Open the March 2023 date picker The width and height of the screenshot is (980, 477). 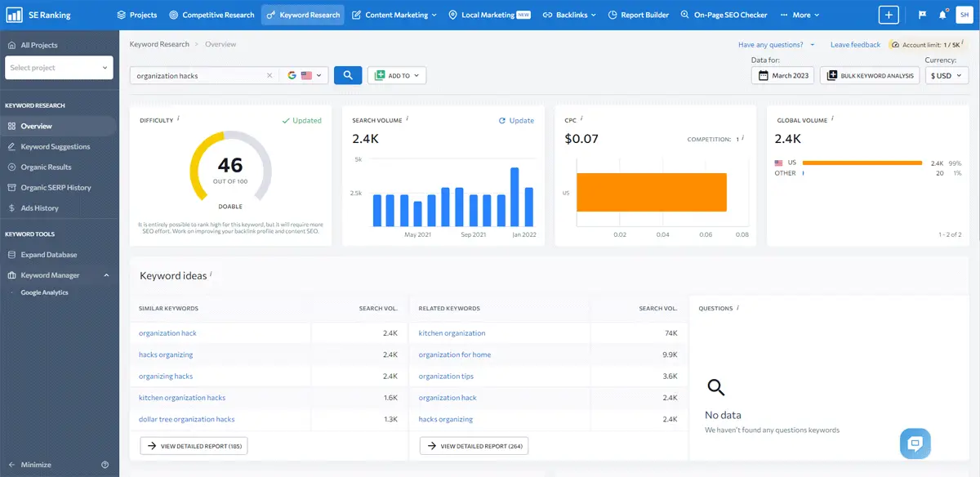(782, 76)
